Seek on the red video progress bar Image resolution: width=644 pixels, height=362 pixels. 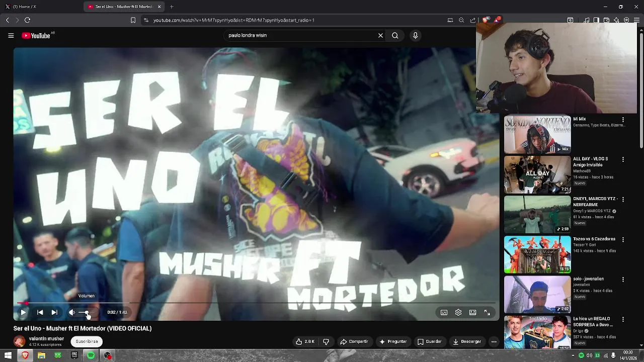coord(257,303)
